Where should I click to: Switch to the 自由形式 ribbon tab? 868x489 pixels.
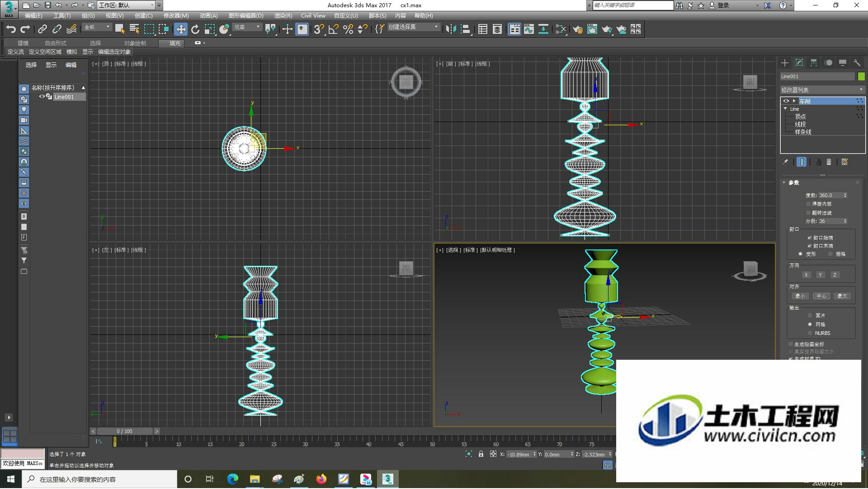coord(56,43)
